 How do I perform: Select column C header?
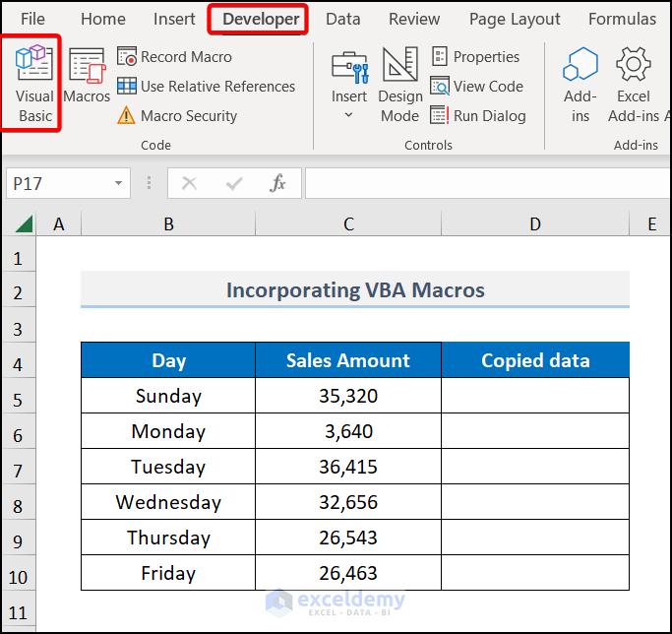348,224
